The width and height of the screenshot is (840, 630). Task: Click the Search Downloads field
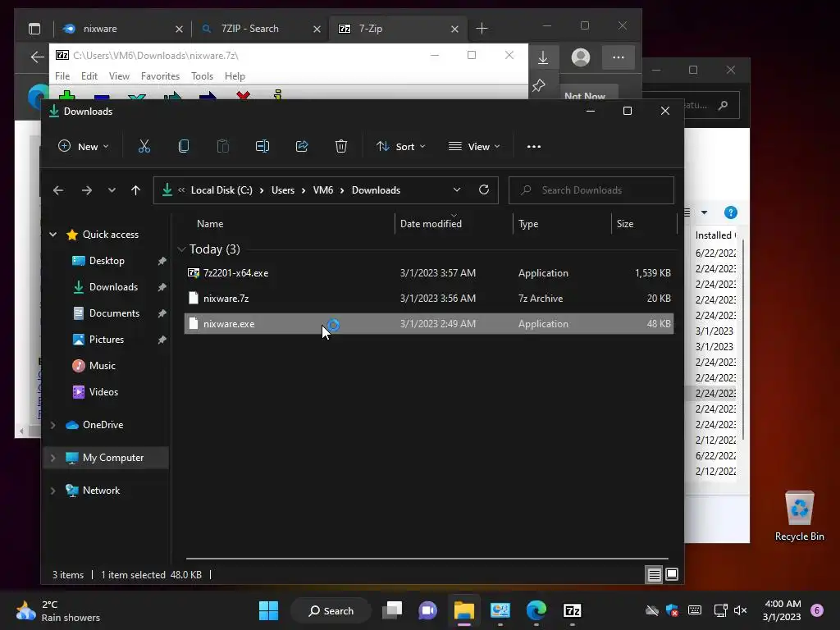(x=591, y=190)
